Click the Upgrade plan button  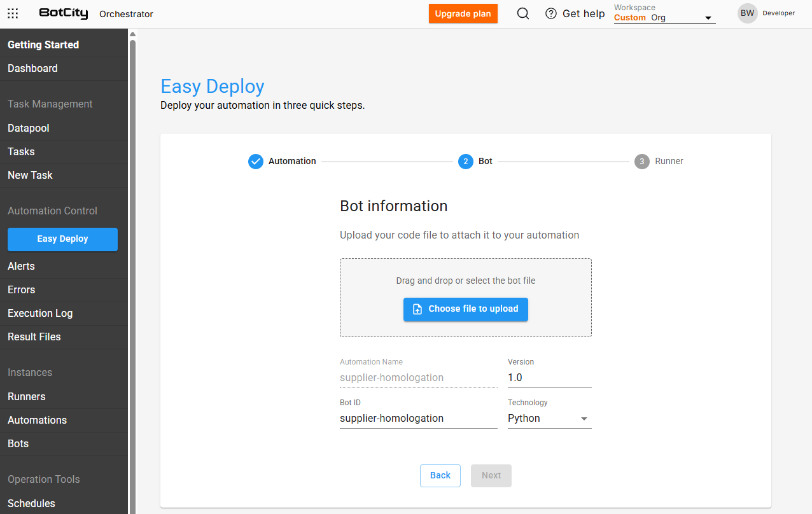[463, 14]
